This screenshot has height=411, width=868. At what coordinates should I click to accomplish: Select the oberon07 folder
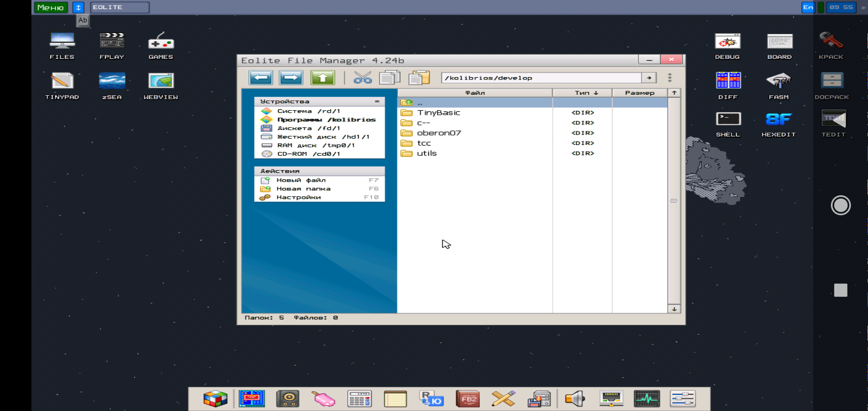click(x=532, y=133)
